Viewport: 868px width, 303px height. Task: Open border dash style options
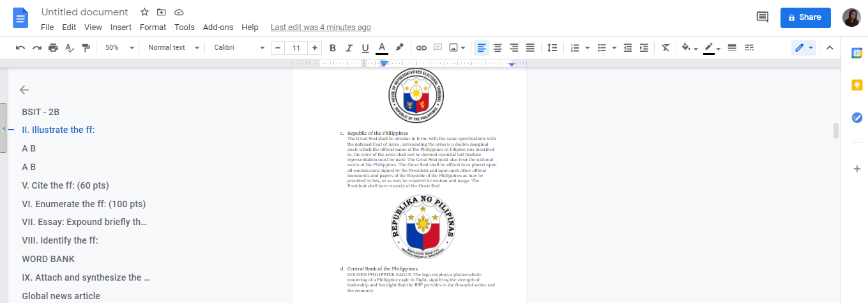(750, 48)
